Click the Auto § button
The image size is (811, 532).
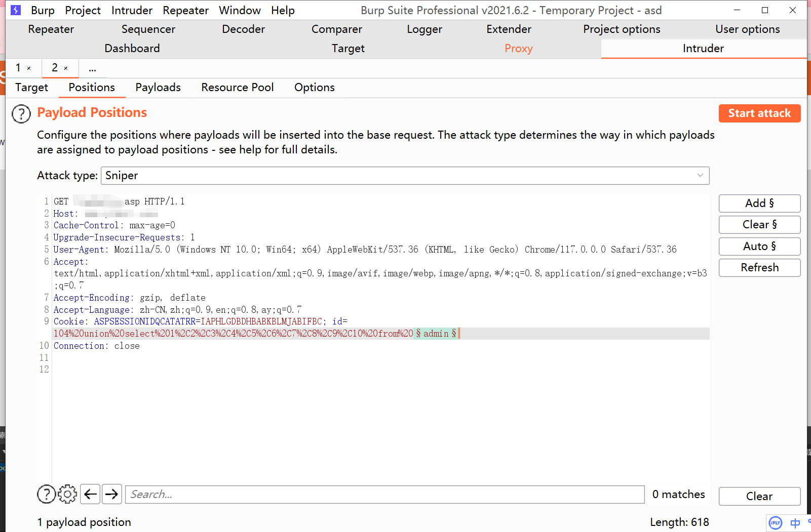pos(759,247)
